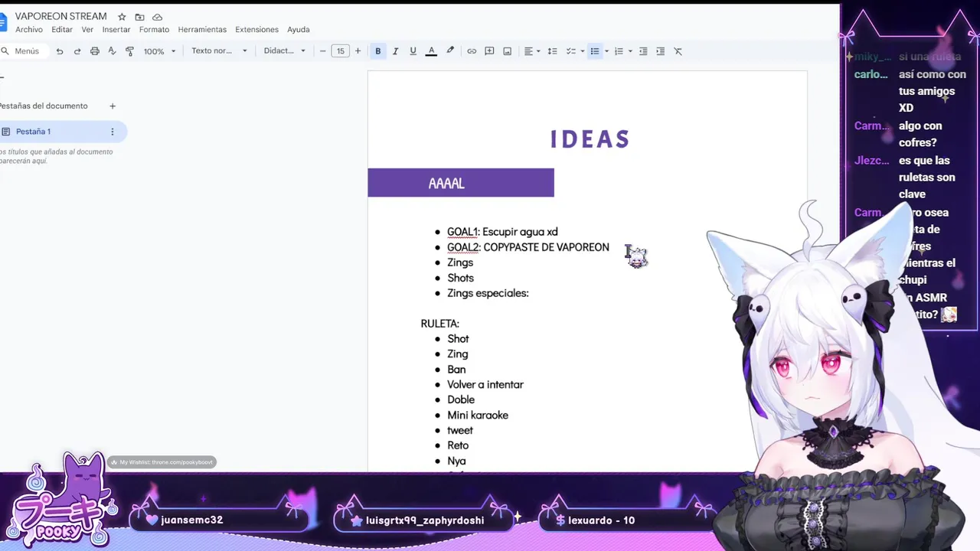Screen dimensions: 980x551
Task: Open the Insertar menu
Action: 116,30
